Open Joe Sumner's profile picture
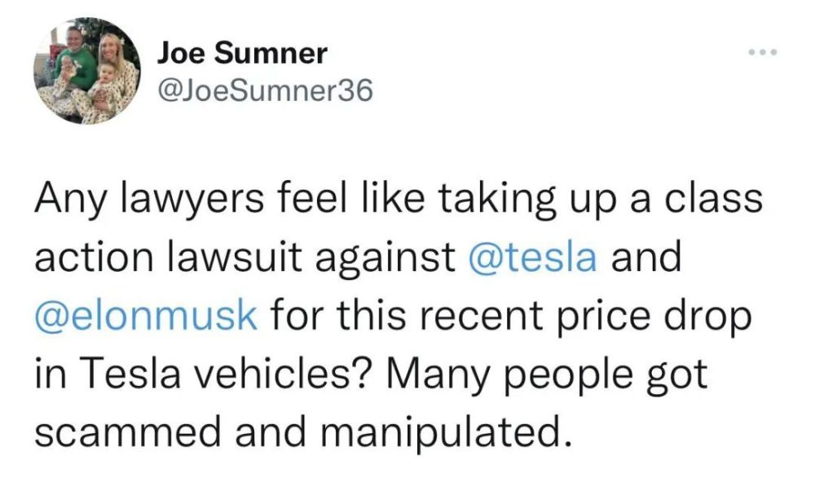The height and width of the screenshot is (504, 815). 87,71
